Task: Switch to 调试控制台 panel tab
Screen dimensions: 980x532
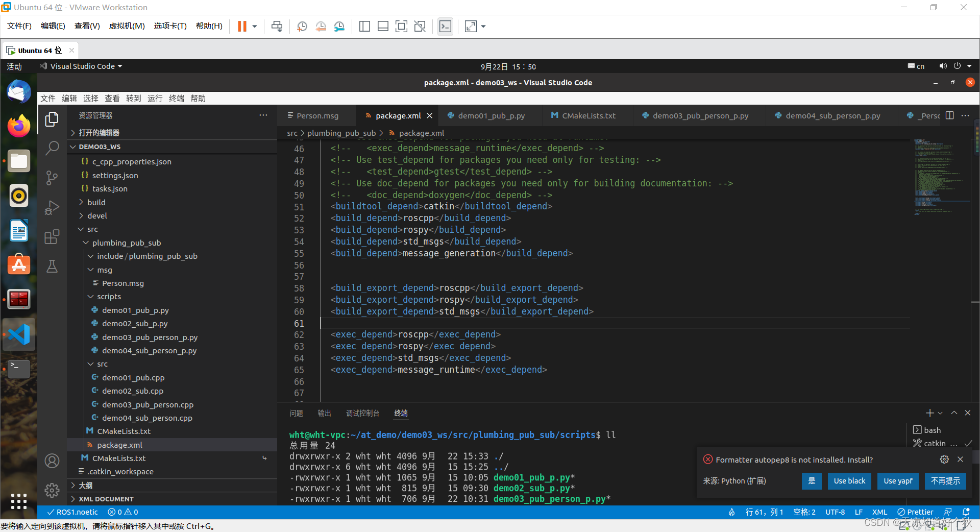Action: pos(362,414)
